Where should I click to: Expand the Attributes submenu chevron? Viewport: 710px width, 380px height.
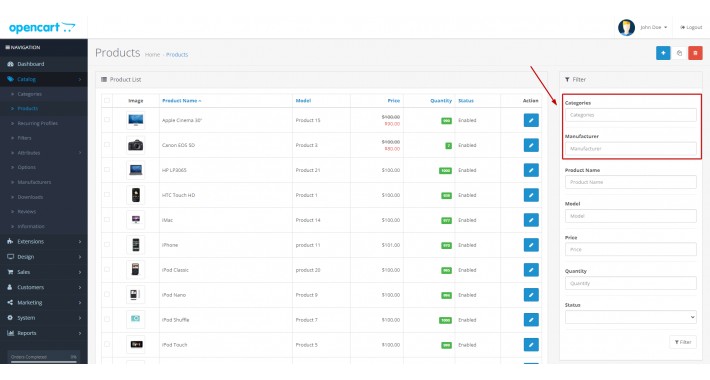[80, 153]
